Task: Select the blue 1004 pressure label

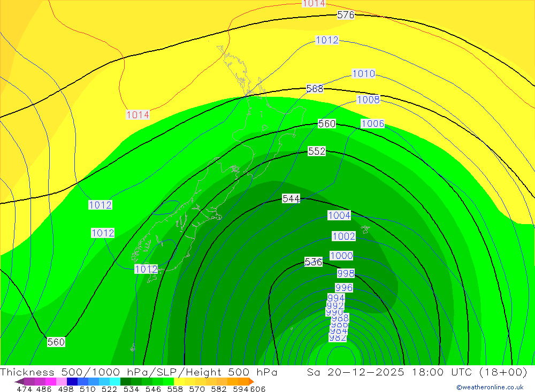Action: 339,216
